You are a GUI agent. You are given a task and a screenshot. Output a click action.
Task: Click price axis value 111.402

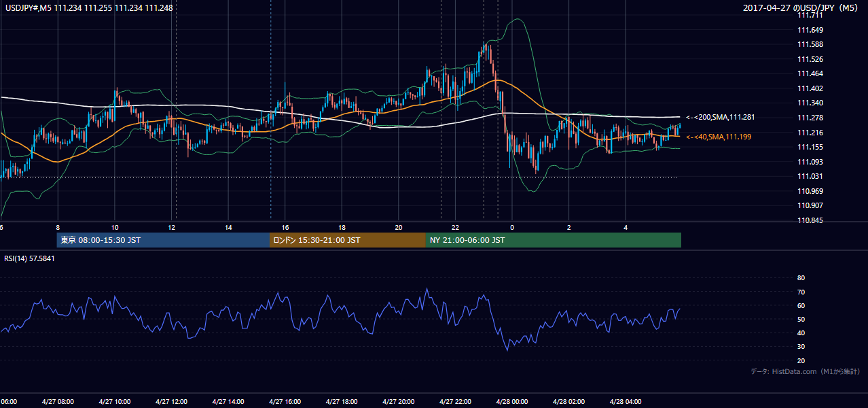tap(810, 88)
